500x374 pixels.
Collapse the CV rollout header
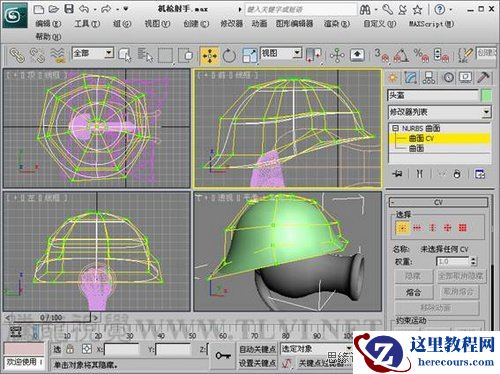click(438, 202)
